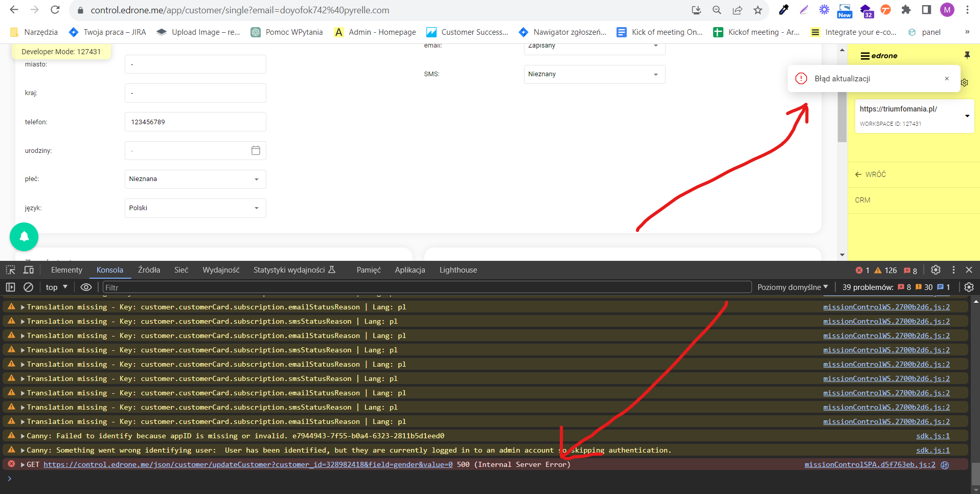Create a live expression with the eye icon

(x=86, y=287)
